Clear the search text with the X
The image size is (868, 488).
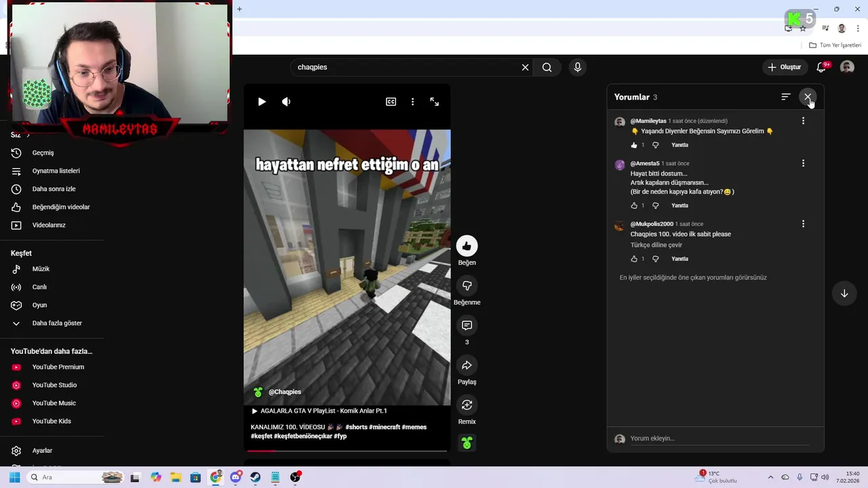coord(525,67)
